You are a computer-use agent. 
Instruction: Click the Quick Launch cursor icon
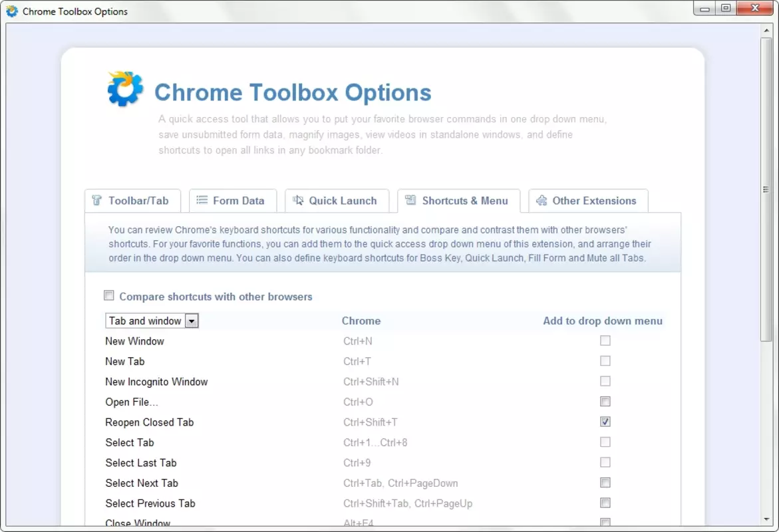tap(297, 200)
